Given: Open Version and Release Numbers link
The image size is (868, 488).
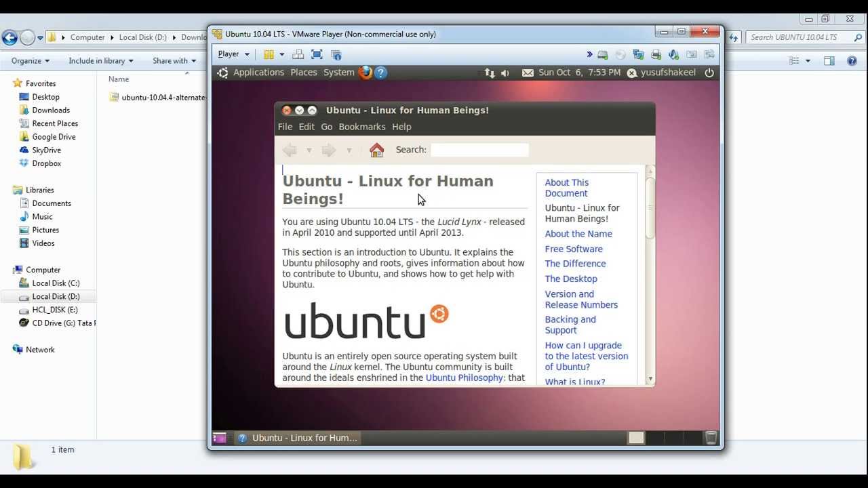Looking at the screenshot, I should [x=581, y=300].
